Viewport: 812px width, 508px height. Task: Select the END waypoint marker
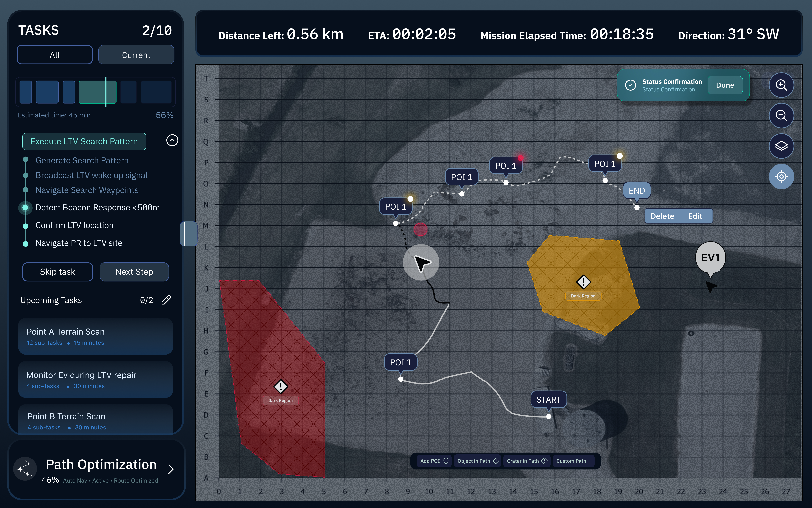click(x=637, y=191)
